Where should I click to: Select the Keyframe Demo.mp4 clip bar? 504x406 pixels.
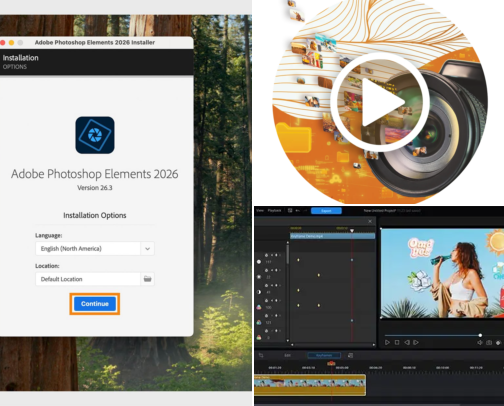[332, 236]
